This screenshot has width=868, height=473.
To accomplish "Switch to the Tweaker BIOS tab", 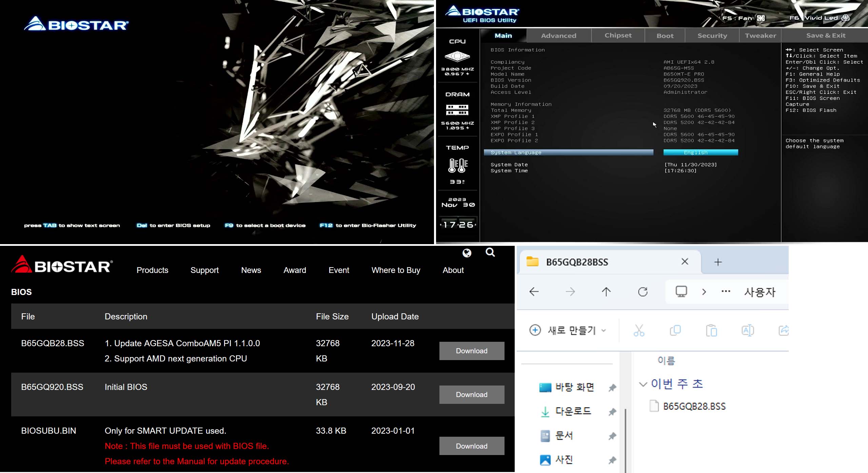I will [760, 36].
